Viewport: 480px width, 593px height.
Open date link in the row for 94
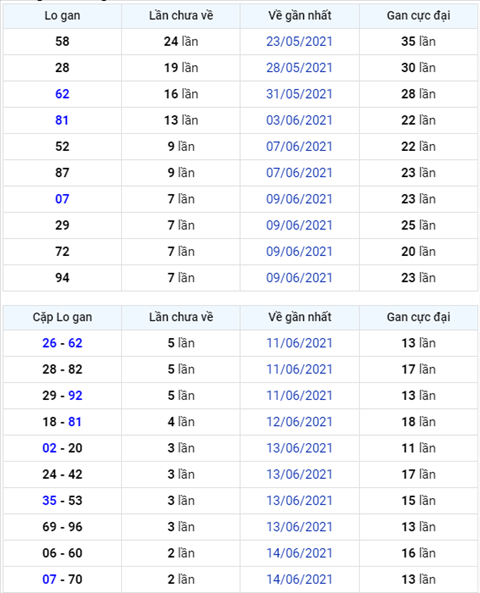pyautogui.click(x=299, y=278)
